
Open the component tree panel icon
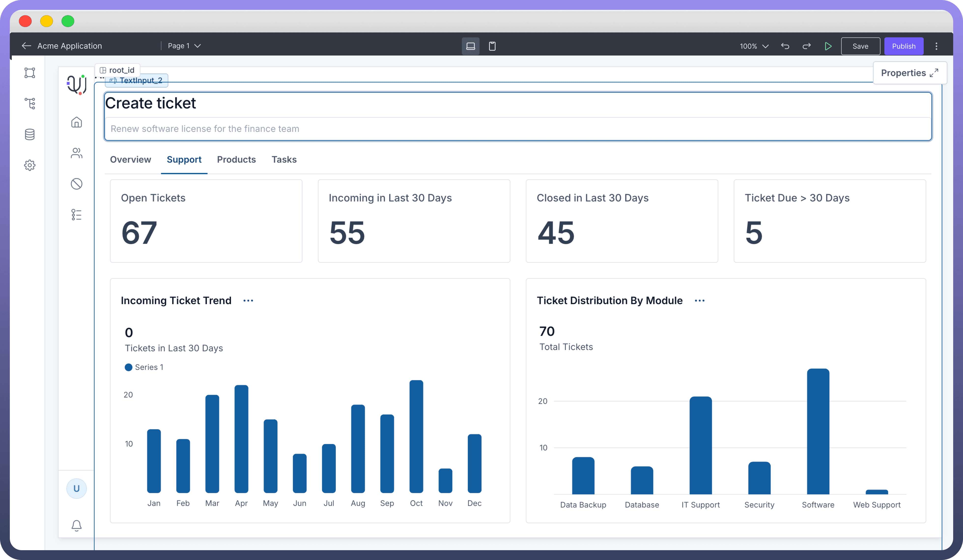pos(30,103)
